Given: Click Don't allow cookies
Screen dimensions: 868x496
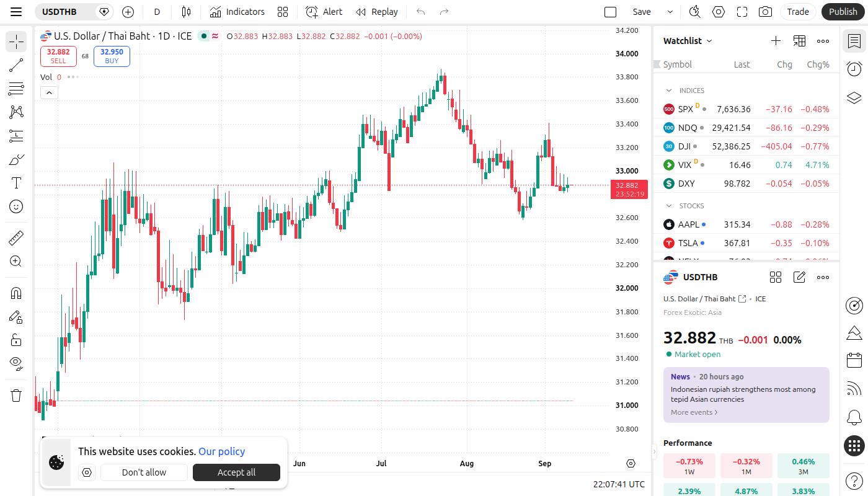Looking at the screenshot, I should coord(144,472).
